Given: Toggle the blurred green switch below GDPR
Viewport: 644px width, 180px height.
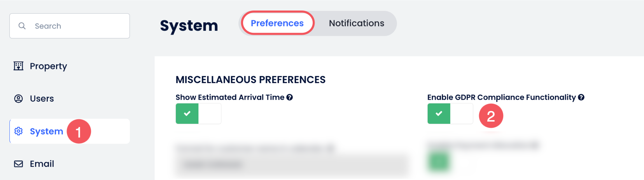Looking at the screenshot, I should coord(439,162).
